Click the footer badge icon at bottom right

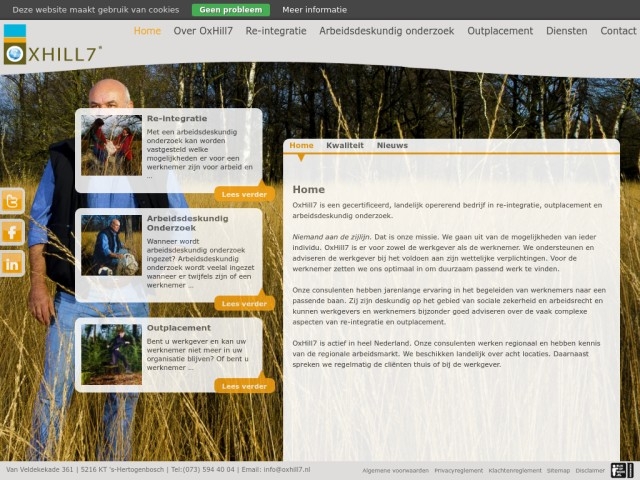[x=622, y=470]
